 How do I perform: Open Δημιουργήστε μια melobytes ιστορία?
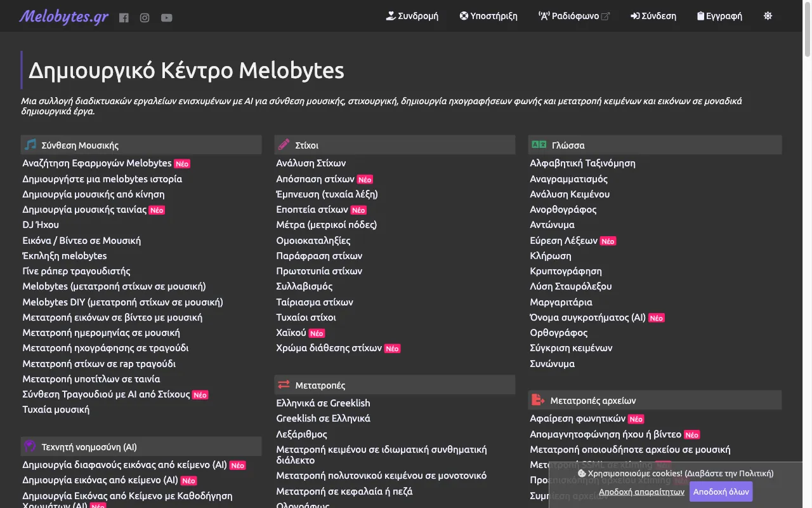pos(102,179)
